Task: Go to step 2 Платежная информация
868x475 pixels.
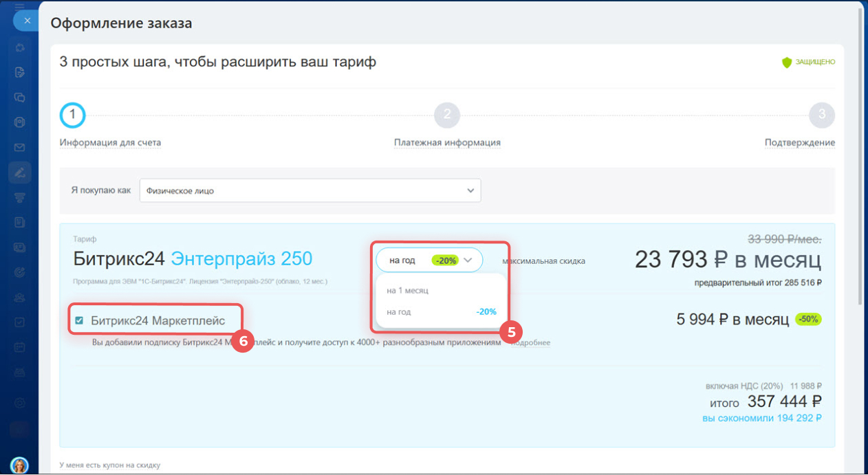Action: click(447, 116)
